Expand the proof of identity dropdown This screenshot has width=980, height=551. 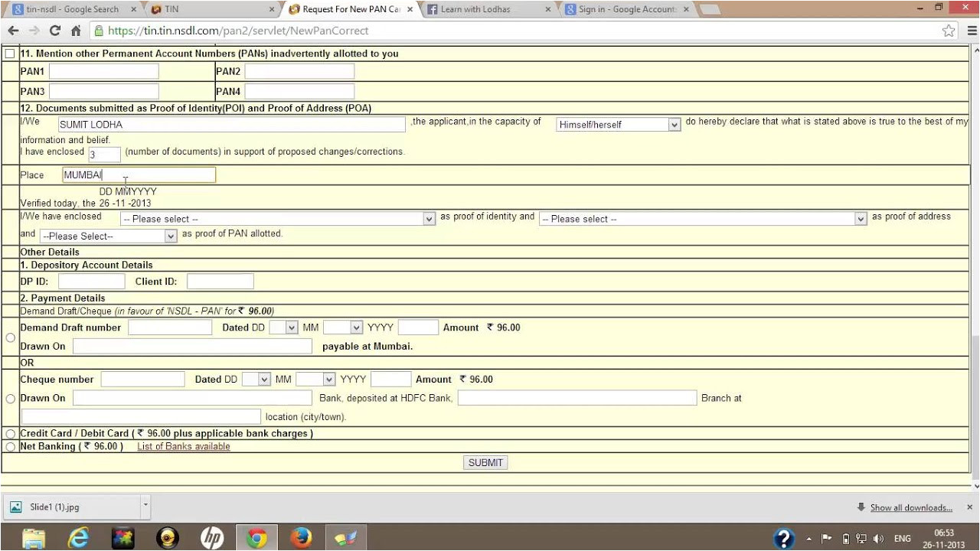pos(278,219)
